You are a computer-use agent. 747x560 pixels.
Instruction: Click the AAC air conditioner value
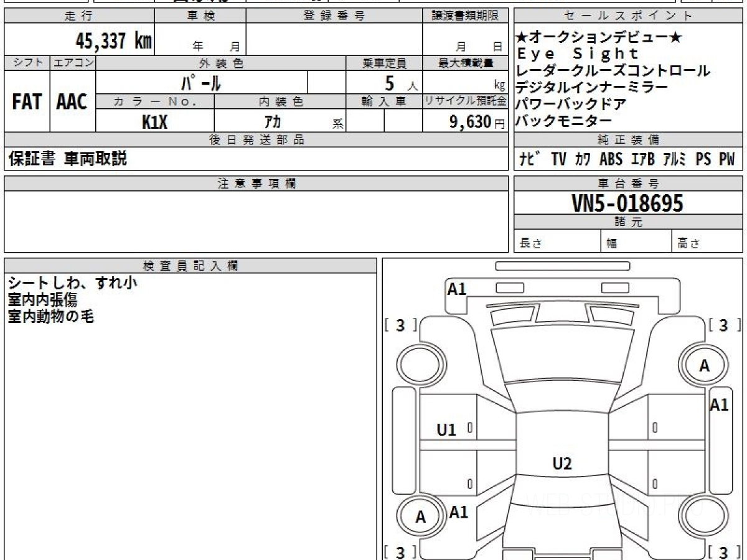(72, 101)
